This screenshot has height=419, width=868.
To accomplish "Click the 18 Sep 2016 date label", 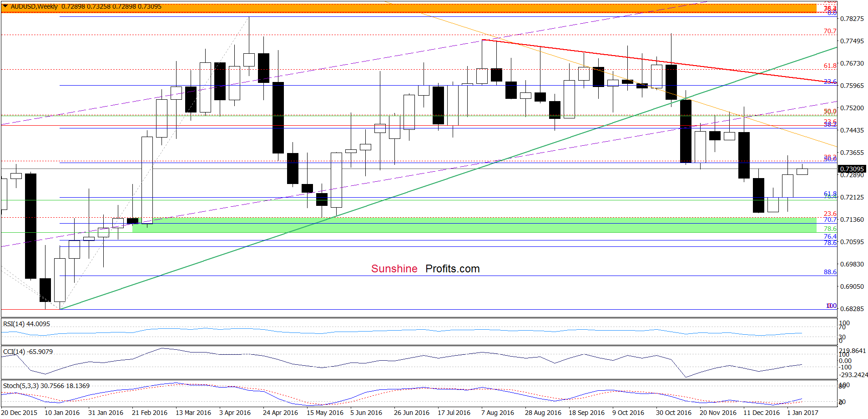I will pos(586,413).
